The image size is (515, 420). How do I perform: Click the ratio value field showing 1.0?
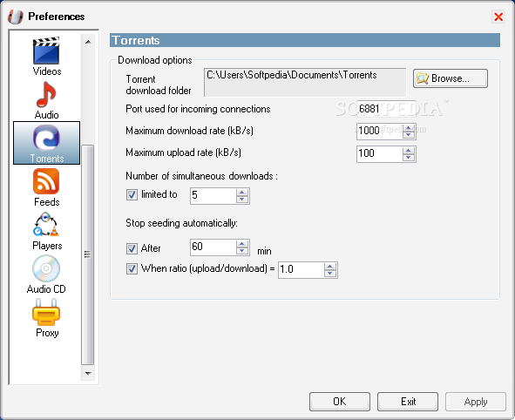click(x=302, y=270)
